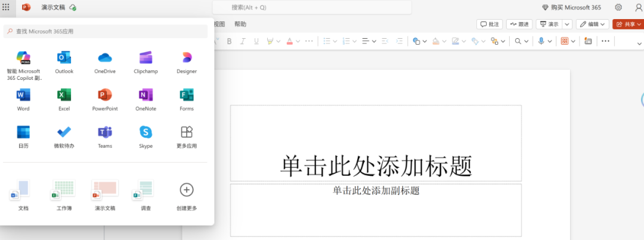Toggle italic text formatting
644x240 pixels.
(x=242, y=41)
